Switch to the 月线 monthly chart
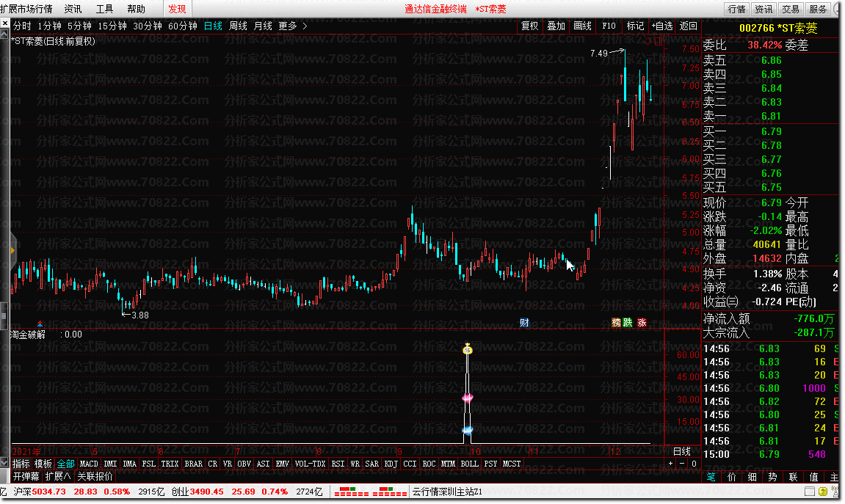This screenshot has width=845, height=504. (263, 26)
